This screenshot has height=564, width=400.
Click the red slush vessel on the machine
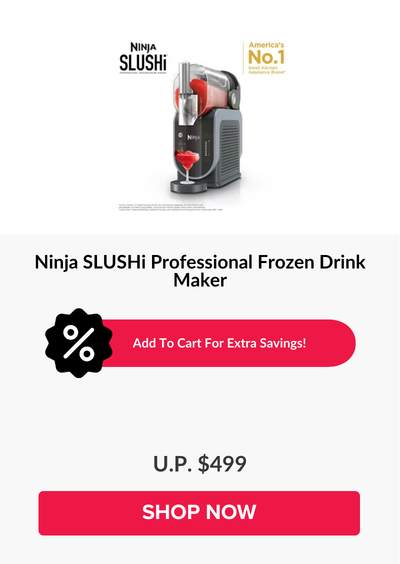[x=206, y=94]
